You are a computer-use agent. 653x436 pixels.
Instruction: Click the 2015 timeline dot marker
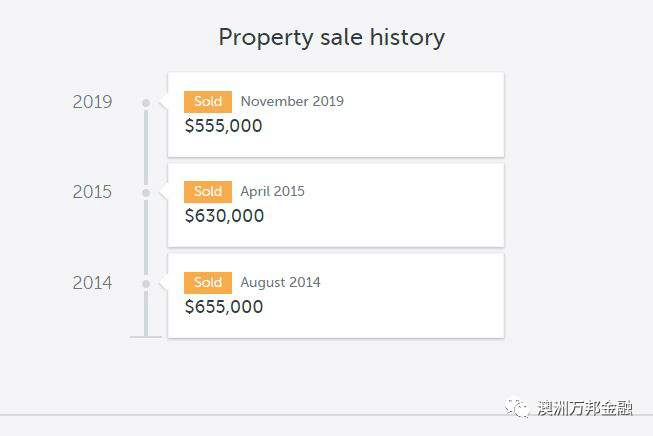[x=146, y=193]
